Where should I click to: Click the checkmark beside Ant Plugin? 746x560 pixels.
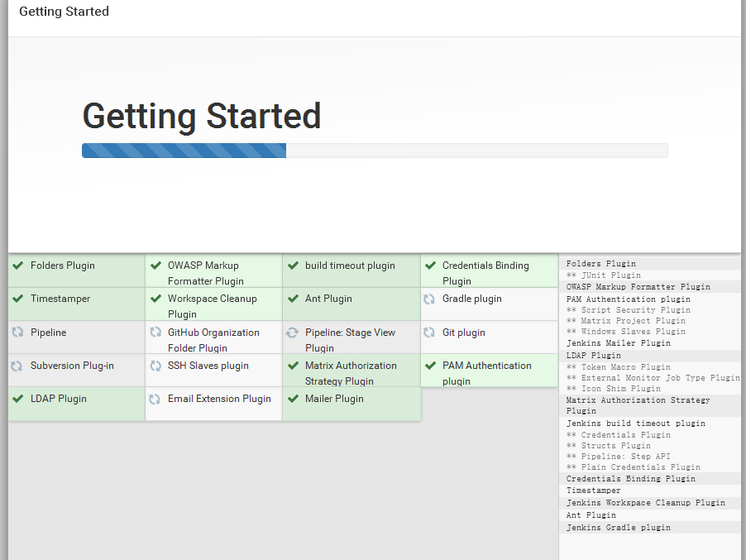[x=293, y=299]
